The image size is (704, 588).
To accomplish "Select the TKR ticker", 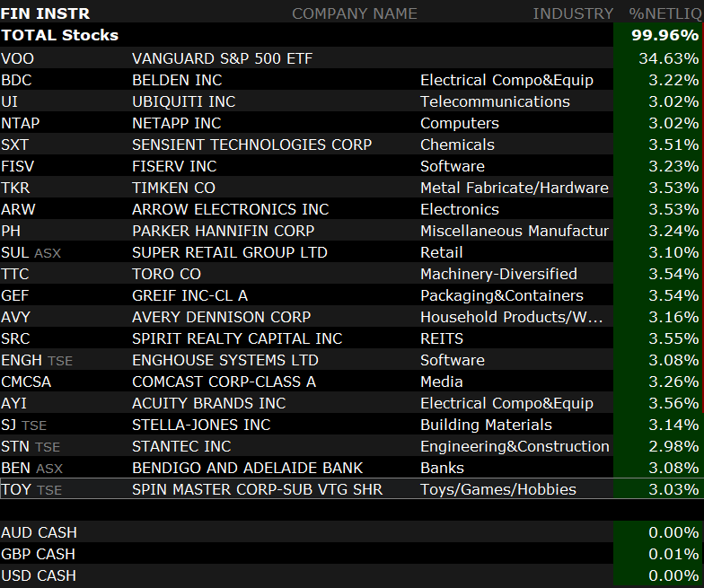I will click(x=15, y=188).
